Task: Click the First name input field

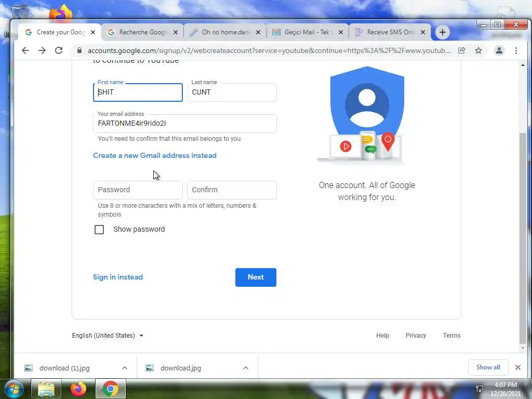Action: click(138, 92)
